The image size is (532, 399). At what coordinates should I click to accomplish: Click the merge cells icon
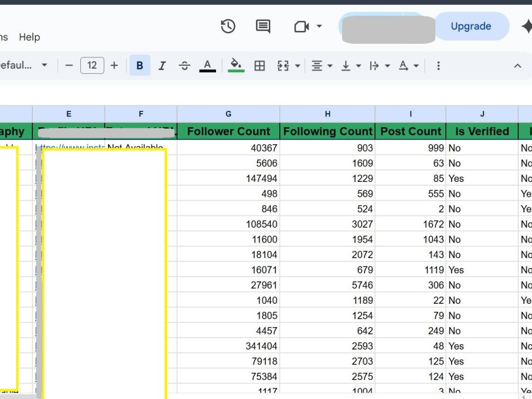click(x=283, y=65)
